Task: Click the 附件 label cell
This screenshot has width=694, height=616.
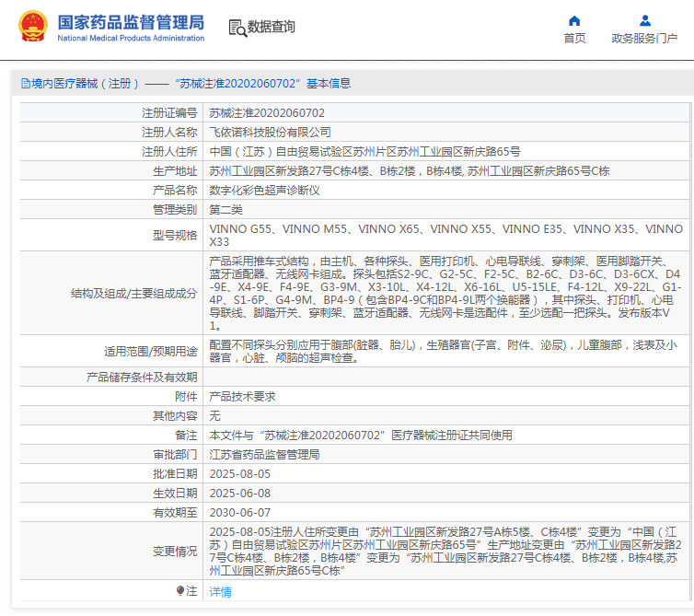Action: click(111, 396)
